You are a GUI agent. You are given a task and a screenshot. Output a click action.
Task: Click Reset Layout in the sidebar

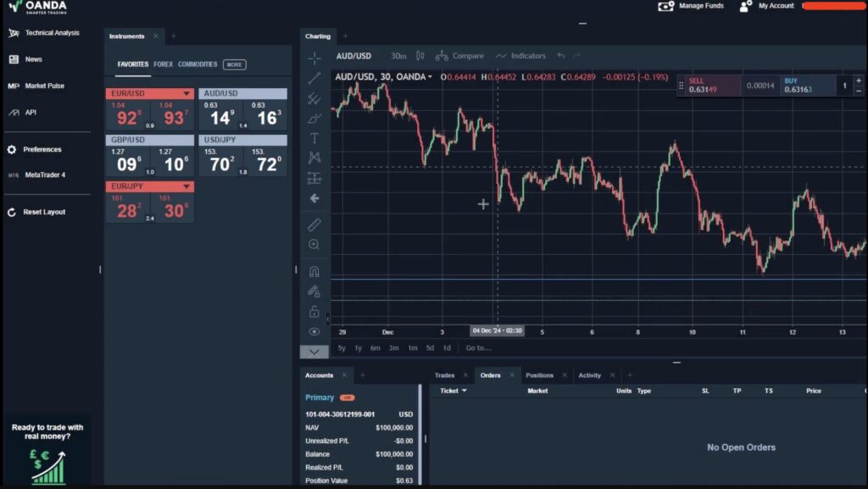36,212
